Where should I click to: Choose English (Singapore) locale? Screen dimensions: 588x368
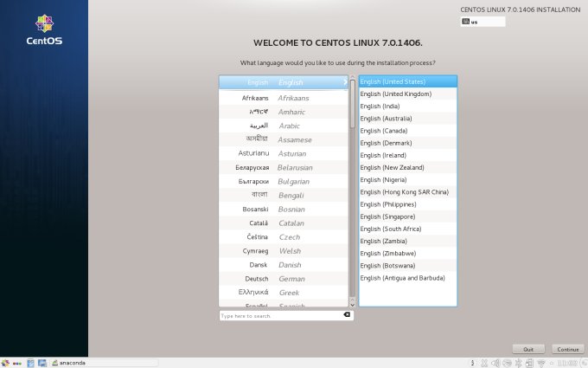coord(408,216)
